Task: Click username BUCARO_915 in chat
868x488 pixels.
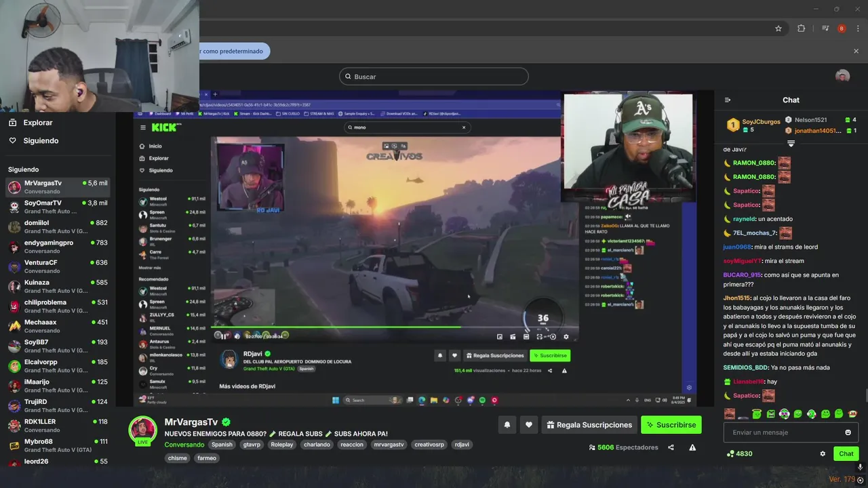Action: tap(742, 275)
